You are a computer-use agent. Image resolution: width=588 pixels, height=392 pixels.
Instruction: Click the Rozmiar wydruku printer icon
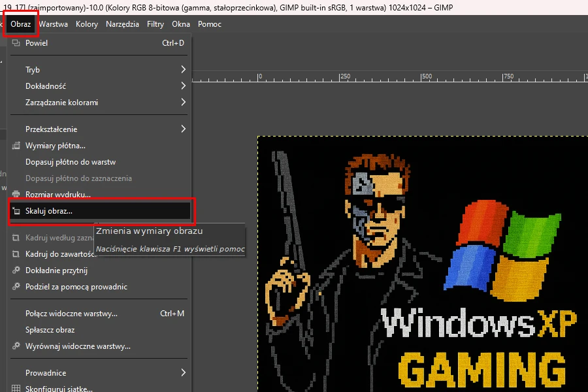[16, 194]
